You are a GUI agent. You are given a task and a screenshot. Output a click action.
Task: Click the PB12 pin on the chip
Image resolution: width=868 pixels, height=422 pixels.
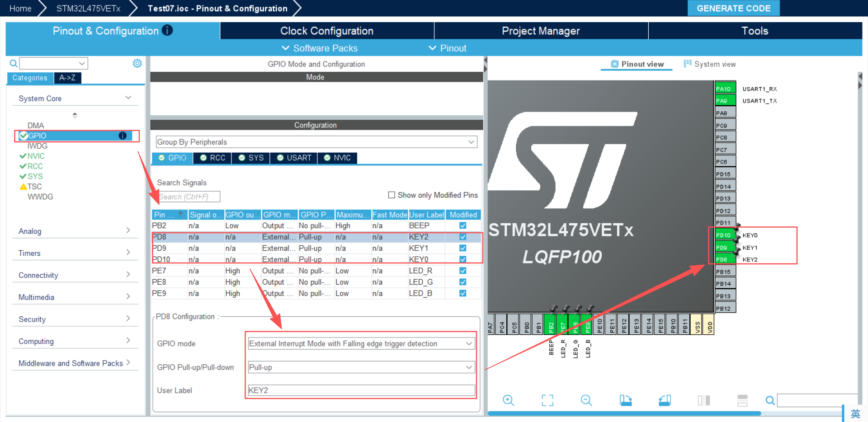[725, 308]
